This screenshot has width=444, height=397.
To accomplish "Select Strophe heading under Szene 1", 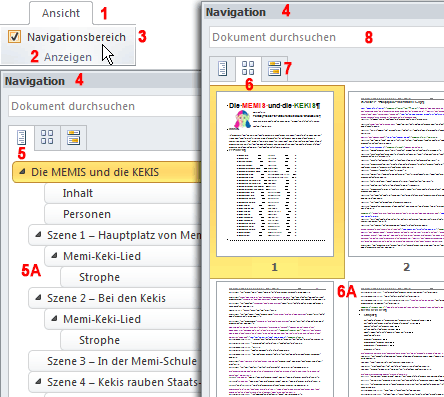I will click(x=131, y=277).
